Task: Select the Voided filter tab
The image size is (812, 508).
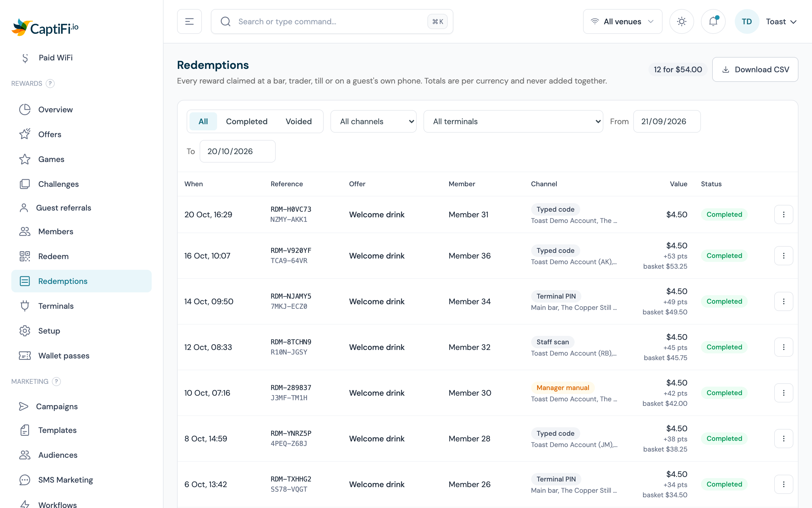Action: pos(299,121)
